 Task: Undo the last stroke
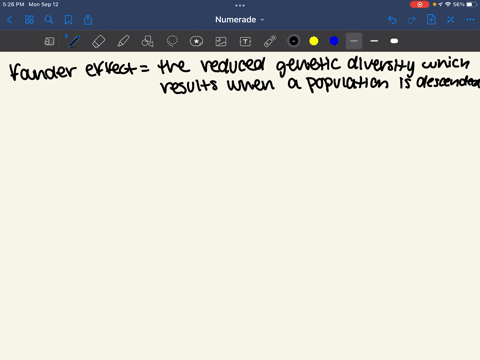tap(392, 20)
